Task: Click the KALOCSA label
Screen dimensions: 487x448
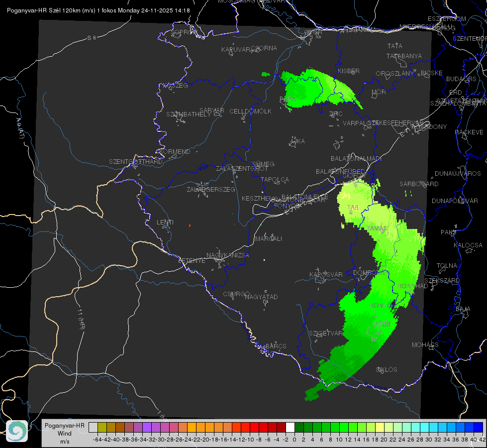Action: pos(468,245)
